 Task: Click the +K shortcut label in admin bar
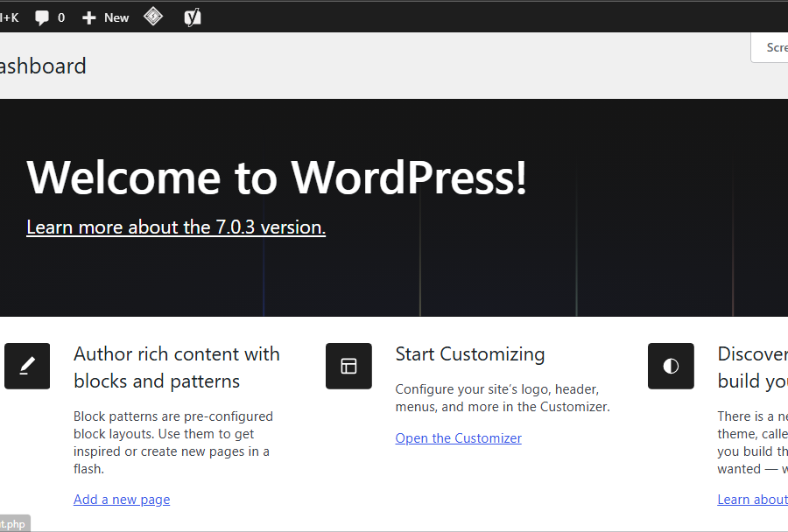point(10,18)
